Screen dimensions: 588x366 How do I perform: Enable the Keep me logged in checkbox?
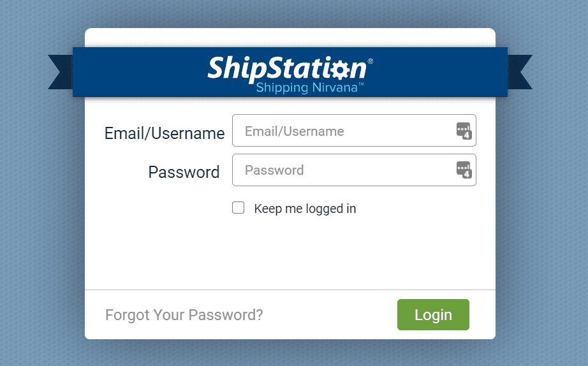[x=239, y=208]
